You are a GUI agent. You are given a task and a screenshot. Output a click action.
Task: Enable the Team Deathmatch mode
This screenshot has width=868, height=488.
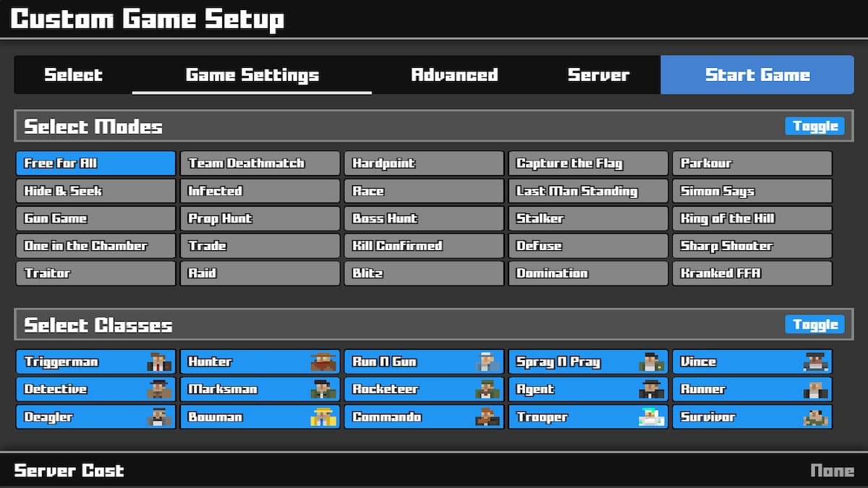tap(259, 163)
